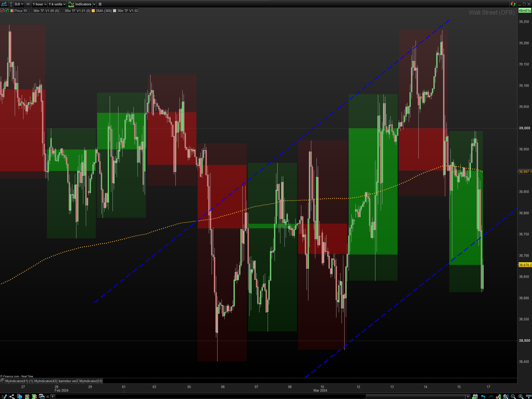This screenshot has height=399, width=532.
Task: Toggle the W weekly view button
Action: coord(28,4)
